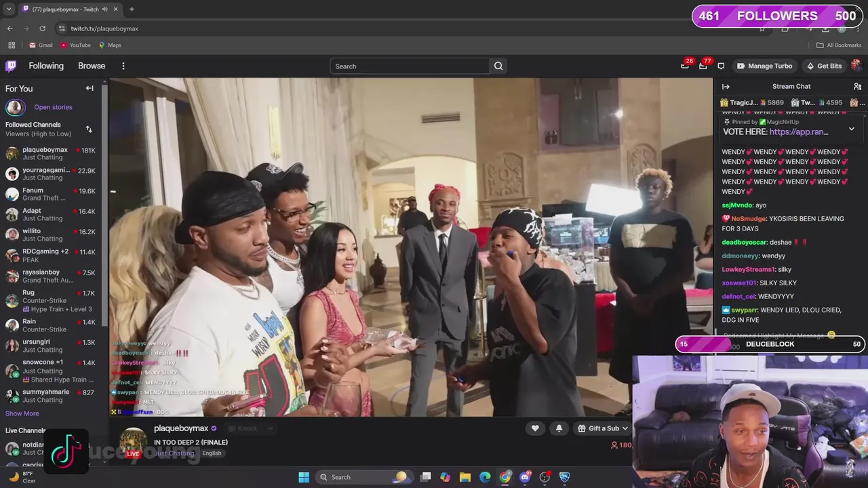
Task: Open the notifications inbox with 77 badge
Action: (703, 66)
